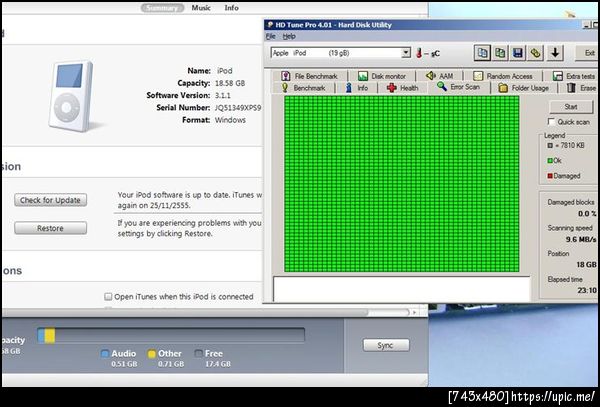Click the red Damaged legend square
Screen dimensions: 600x407
point(550,176)
